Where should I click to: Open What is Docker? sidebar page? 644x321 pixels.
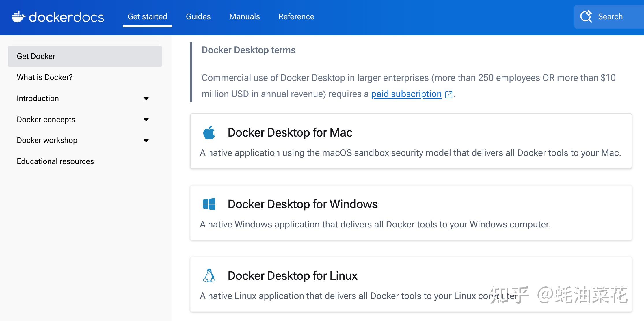coord(44,77)
